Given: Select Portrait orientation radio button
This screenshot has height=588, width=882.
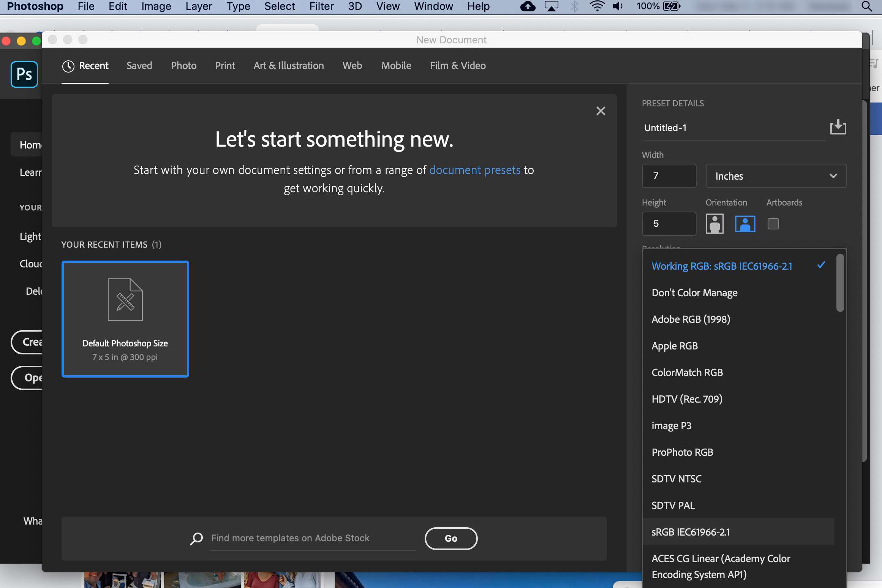Looking at the screenshot, I should pyautogui.click(x=715, y=223).
